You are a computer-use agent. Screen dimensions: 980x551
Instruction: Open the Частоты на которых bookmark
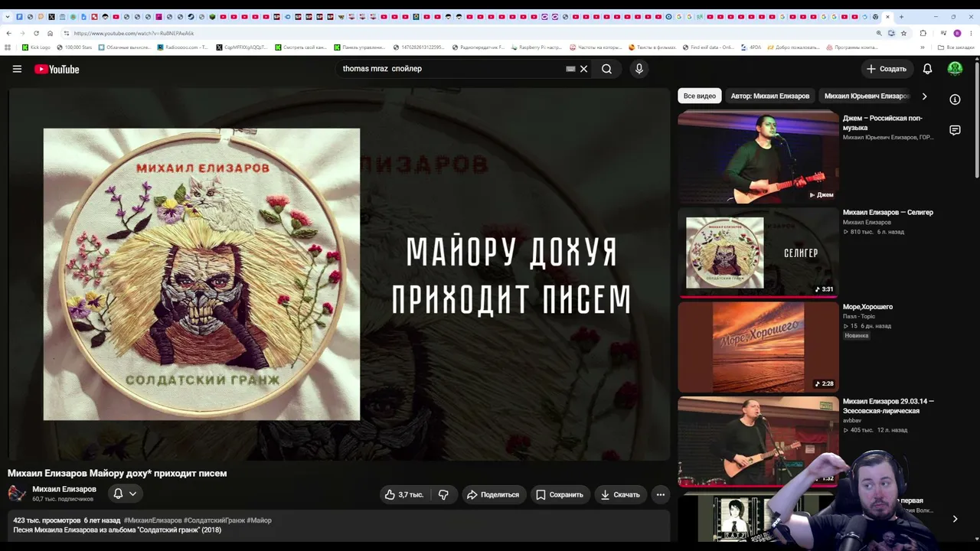596,47
